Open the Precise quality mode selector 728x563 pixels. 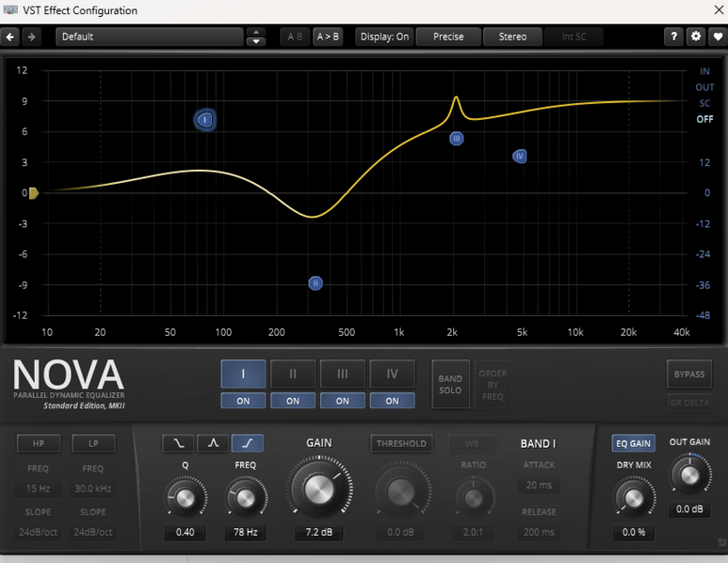coord(447,37)
